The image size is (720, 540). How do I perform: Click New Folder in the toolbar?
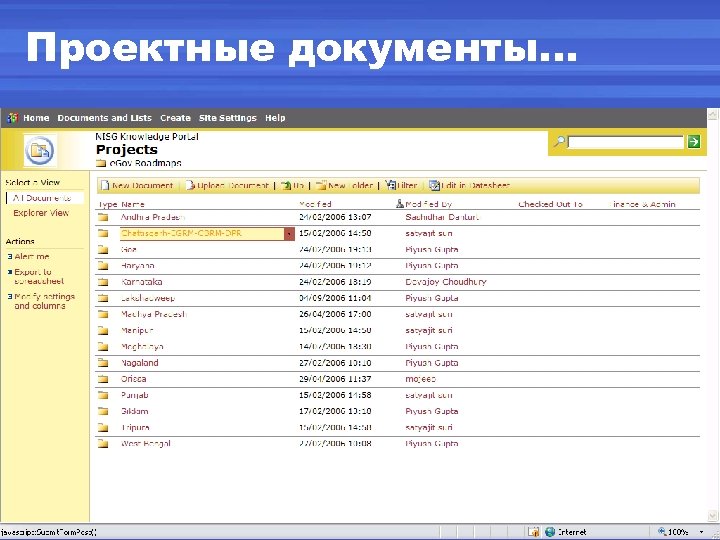pos(344,186)
